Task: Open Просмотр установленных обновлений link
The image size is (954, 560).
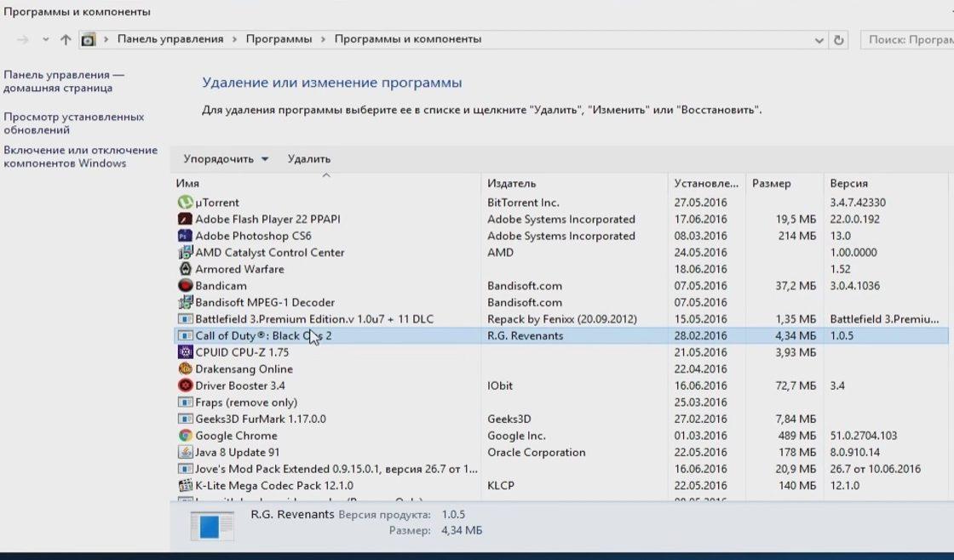Action: (x=73, y=123)
